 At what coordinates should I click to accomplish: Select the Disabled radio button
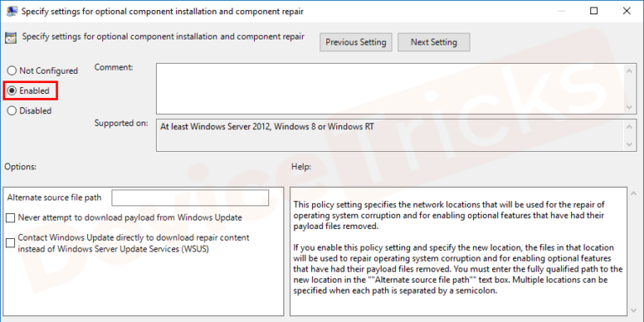point(13,111)
